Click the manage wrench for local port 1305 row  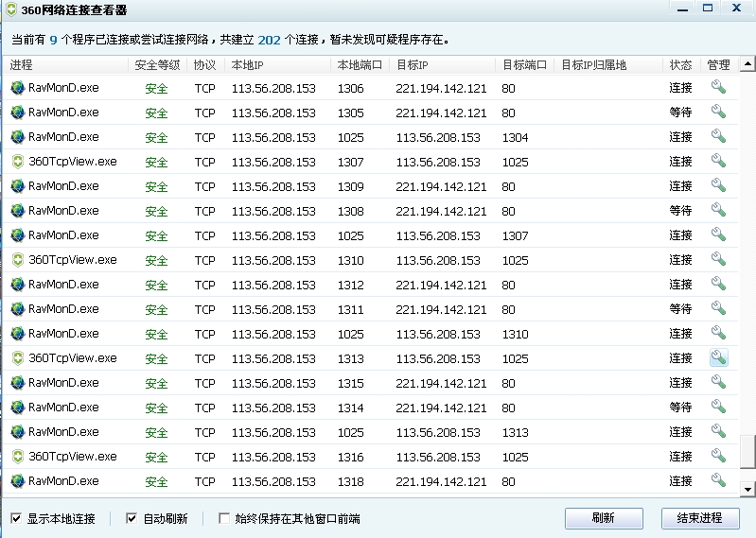[718, 112]
